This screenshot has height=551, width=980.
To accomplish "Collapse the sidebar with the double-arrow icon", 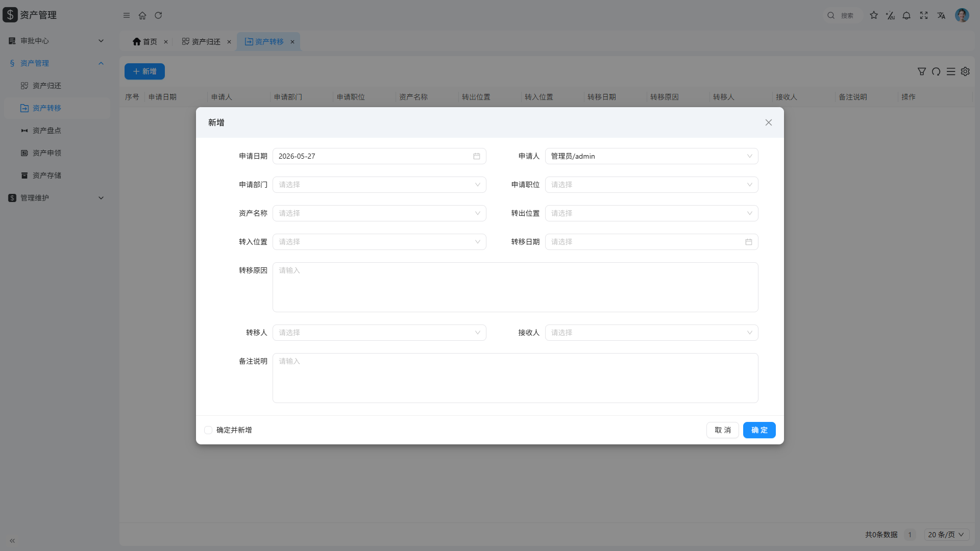I will (x=12, y=541).
